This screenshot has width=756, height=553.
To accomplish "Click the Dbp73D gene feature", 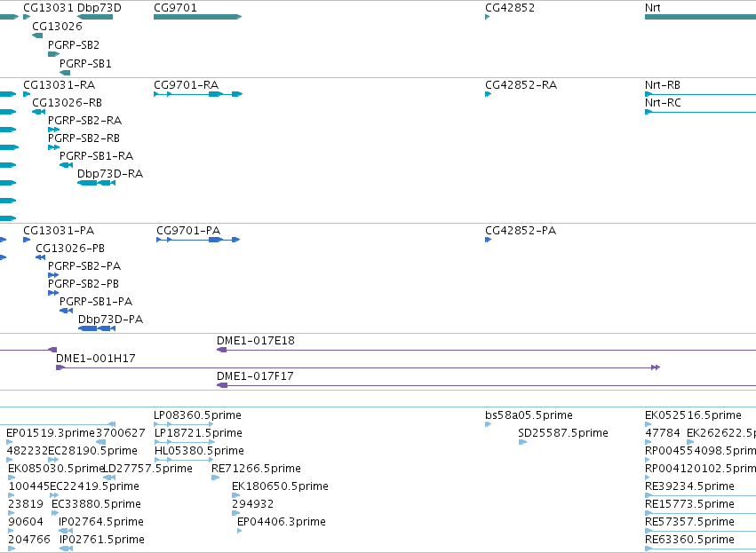I will point(95,17).
